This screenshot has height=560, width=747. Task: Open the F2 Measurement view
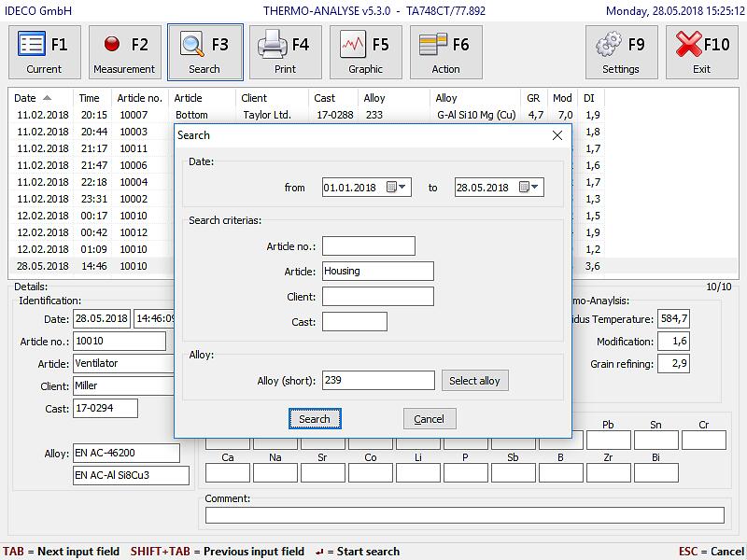point(124,52)
